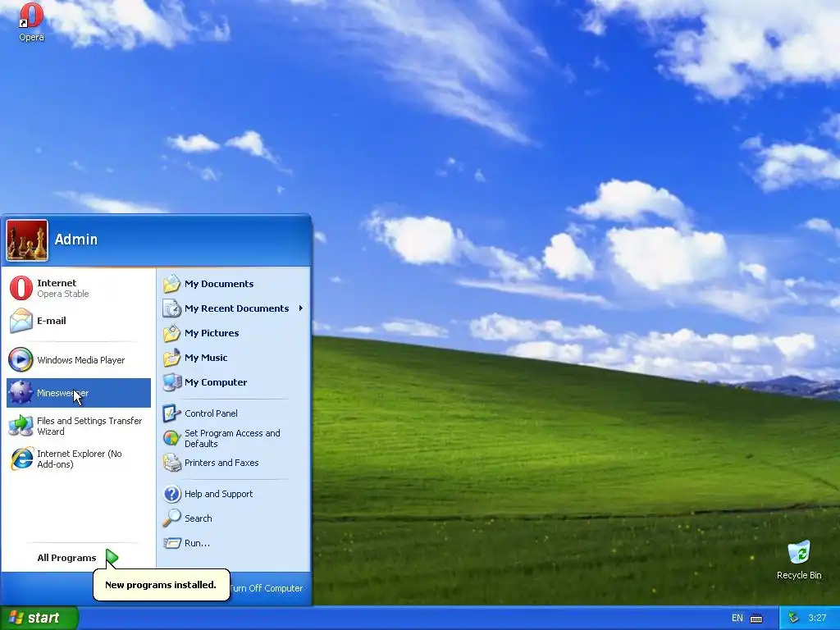Open the My Pictures text entry

[212, 333]
